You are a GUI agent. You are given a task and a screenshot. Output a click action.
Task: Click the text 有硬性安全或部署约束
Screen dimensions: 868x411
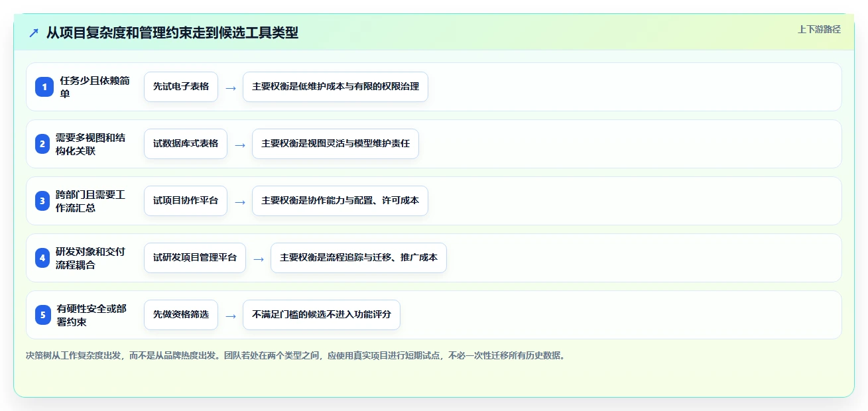(x=92, y=315)
